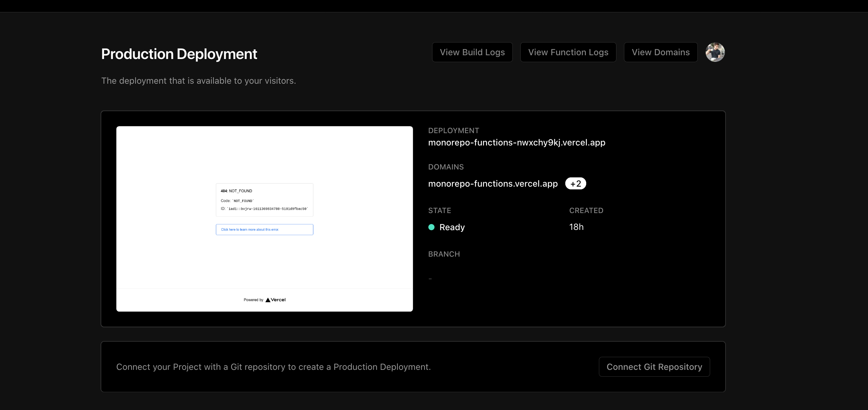Expand the +2 additional domains badge
This screenshot has height=410, width=868.
click(576, 184)
